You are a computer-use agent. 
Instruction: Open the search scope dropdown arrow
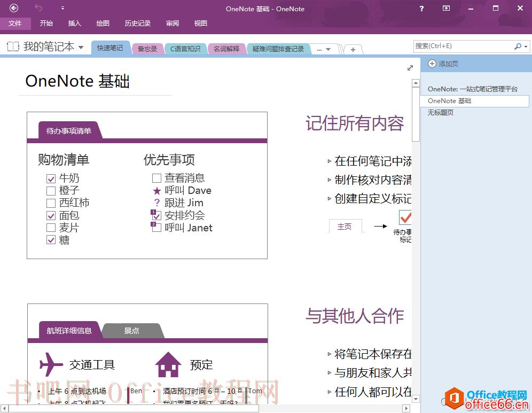[526, 46]
